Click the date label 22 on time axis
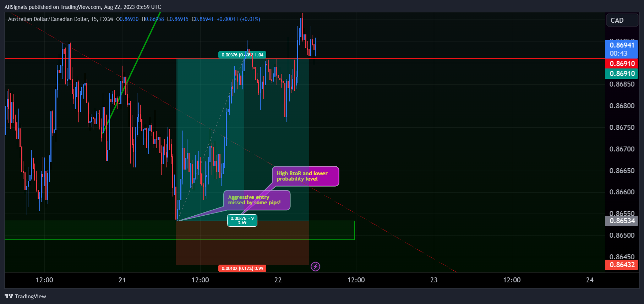The image size is (644, 304). (x=278, y=280)
